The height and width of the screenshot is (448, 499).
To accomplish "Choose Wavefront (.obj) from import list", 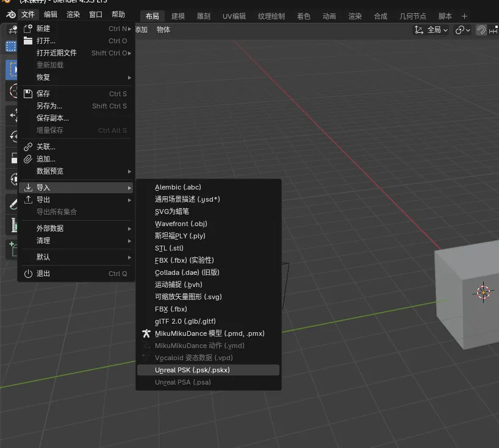I will coord(181,224).
